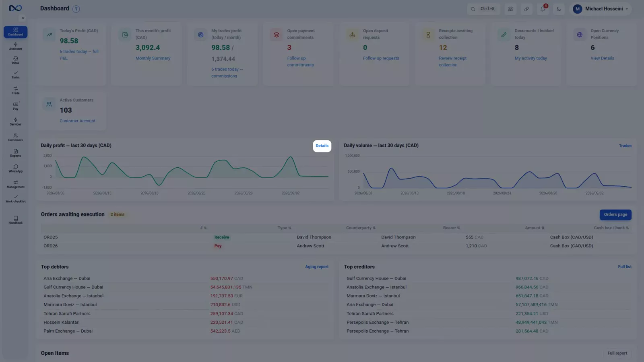Open View Details for currency positions

click(602, 58)
